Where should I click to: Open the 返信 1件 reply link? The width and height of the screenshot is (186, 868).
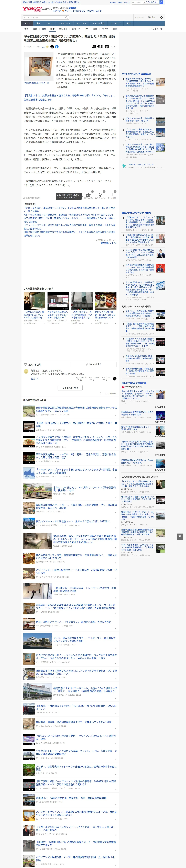(x=34, y=379)
